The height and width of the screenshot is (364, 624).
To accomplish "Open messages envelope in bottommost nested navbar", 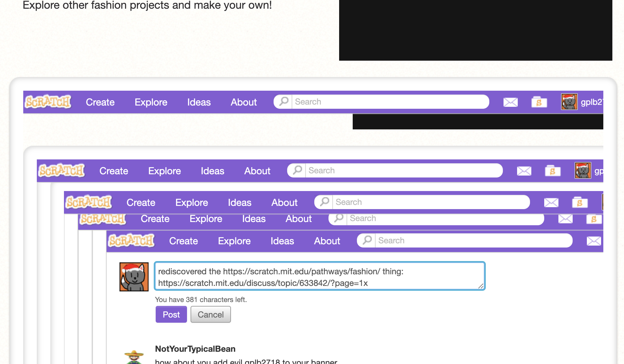I will coord(593,241).
